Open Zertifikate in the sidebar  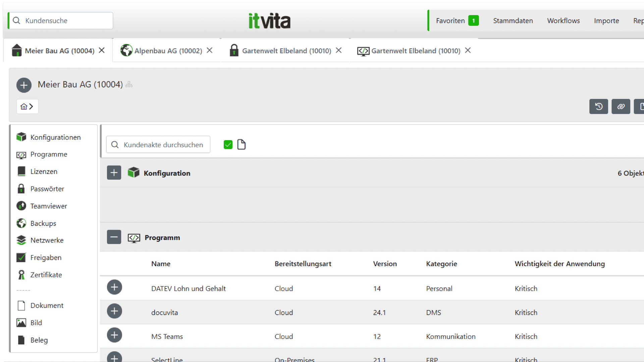point(46,275)
